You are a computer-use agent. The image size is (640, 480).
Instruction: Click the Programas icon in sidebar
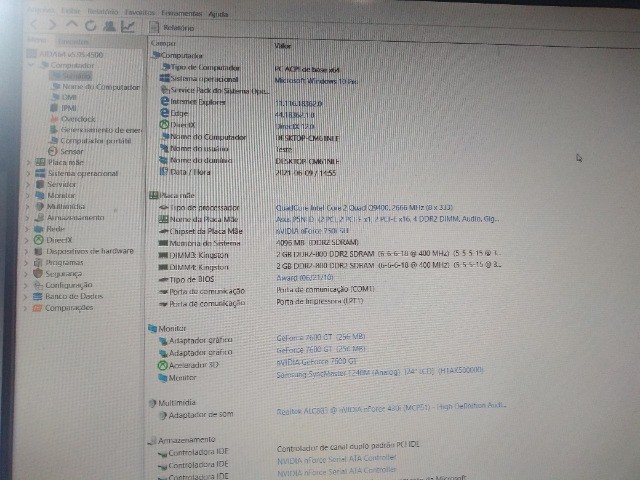[x=38, y=262]
